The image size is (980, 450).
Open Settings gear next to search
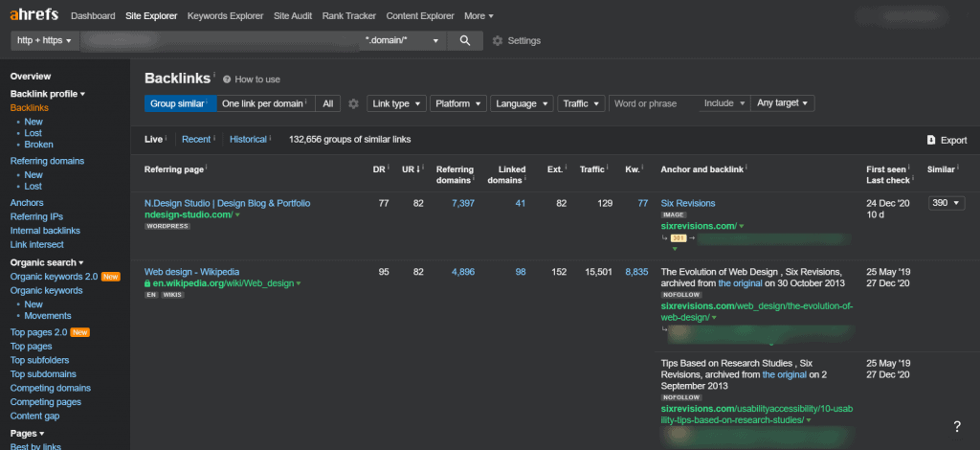point(498,40)
